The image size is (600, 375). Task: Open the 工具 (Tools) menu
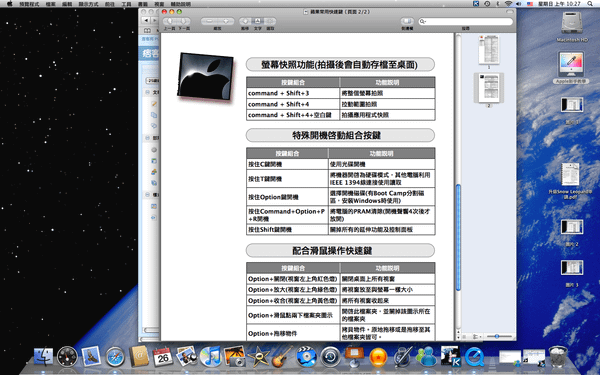126,4
